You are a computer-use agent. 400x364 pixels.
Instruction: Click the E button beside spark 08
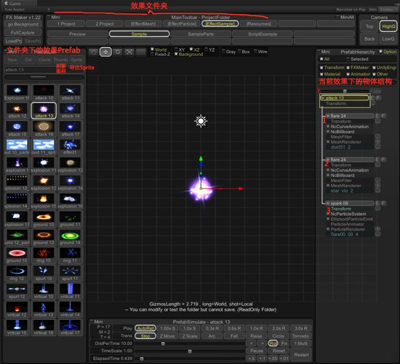tap(377, 203)
